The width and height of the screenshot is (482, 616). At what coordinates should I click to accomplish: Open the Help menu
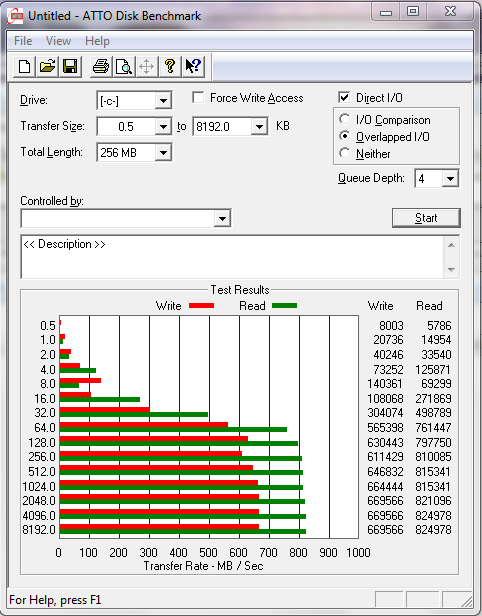pyautogui.click(x=97, y=41)
